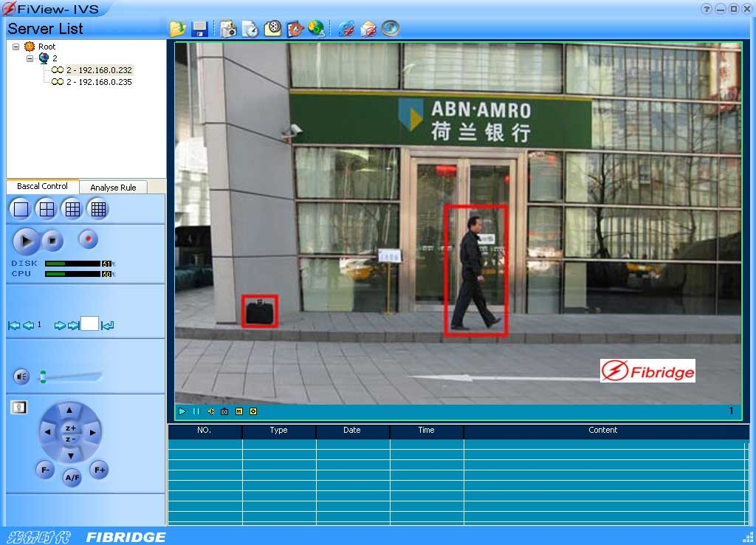The height and width of the screenshot is (545, 756).
Task: Click the film reel playback icon
Action: pos(273,29)
